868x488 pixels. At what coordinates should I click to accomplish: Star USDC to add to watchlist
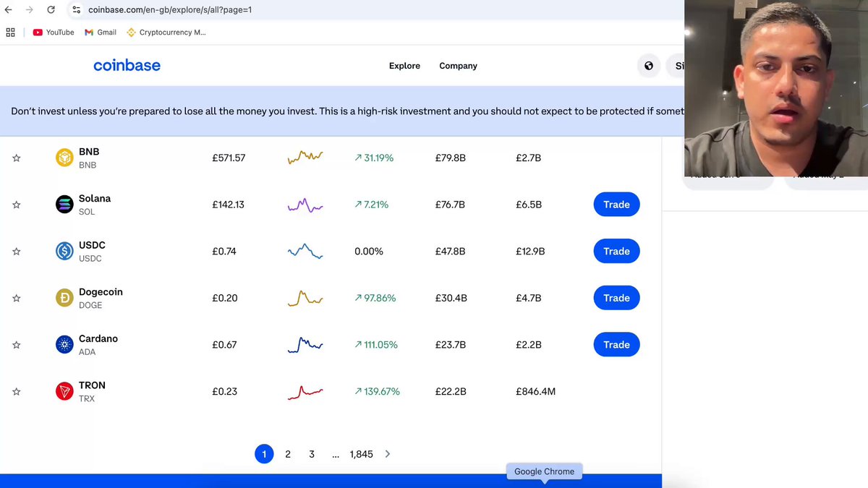17,252
